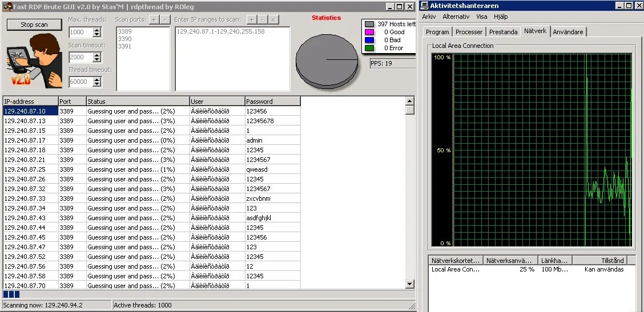Image resolution: width=644 pixels, height=312 pixels.
Task: Select row with IP 129.240.87.17
Action: 151,140
